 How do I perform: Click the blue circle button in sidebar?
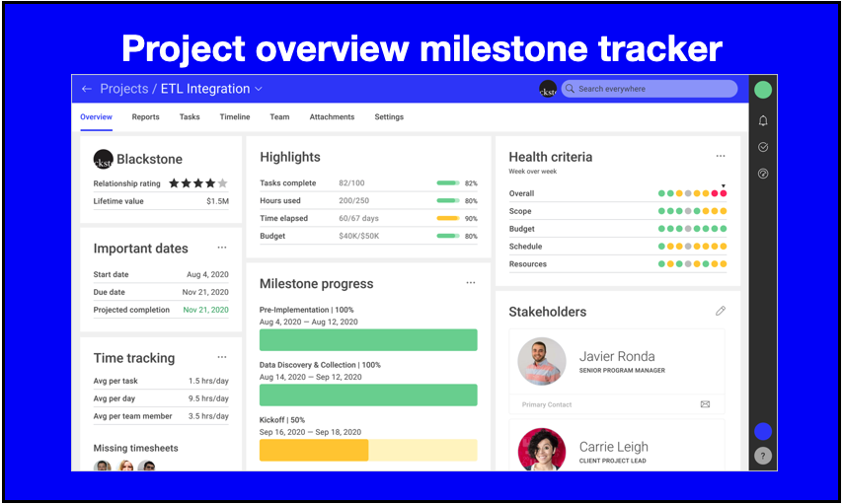[763, 431]
